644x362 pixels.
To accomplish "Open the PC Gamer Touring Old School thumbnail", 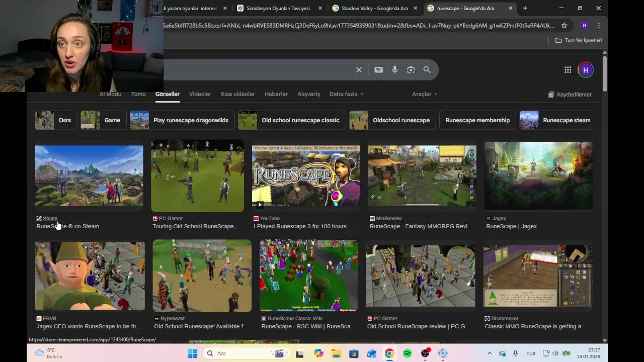I will pyautogui.click(x=197, y=176).
